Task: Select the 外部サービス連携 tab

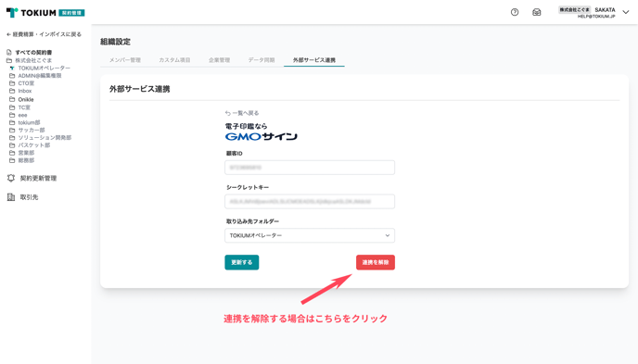Action: tap(314, 60)
